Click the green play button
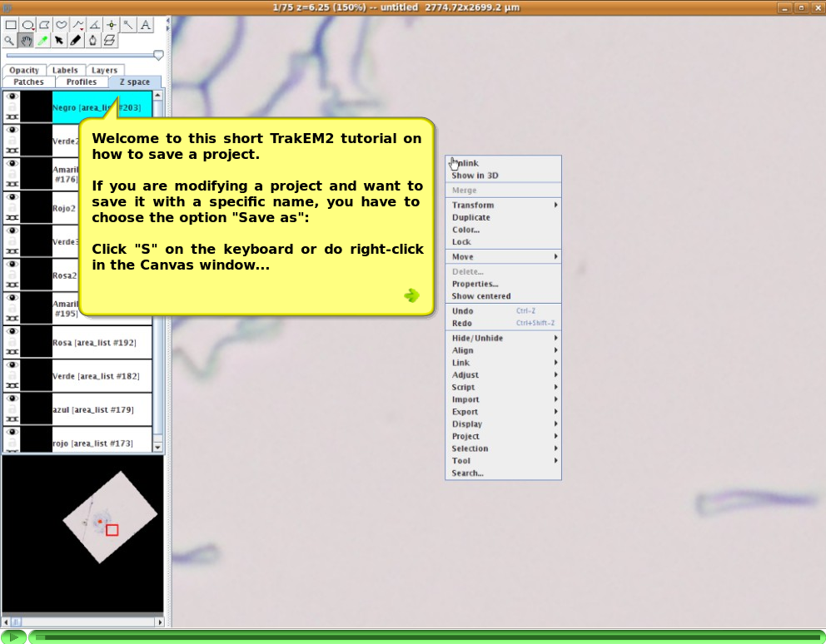 [13, 637]
